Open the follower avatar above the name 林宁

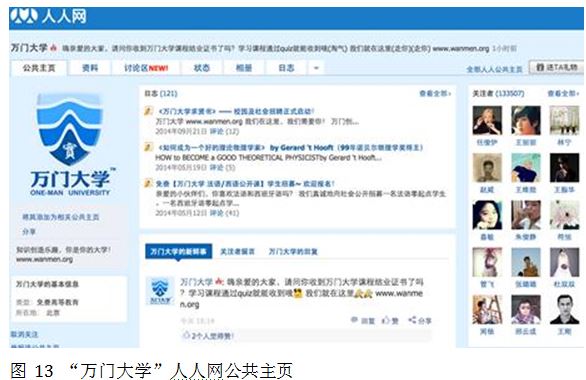(x=564, y=120)
